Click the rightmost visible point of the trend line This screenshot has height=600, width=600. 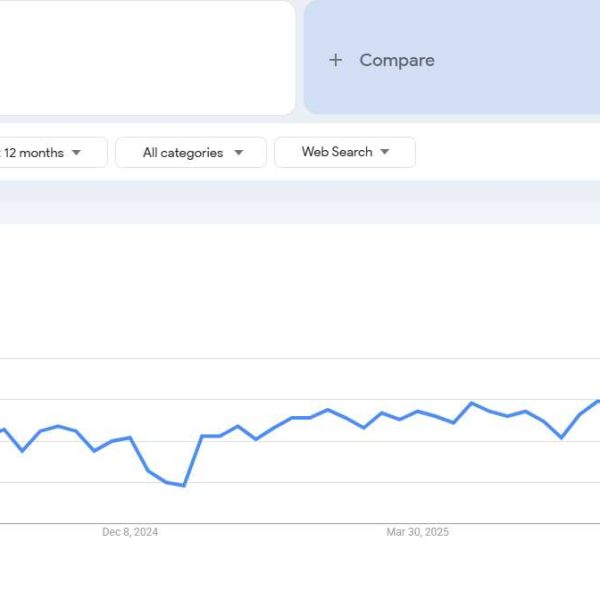(597, 401)
